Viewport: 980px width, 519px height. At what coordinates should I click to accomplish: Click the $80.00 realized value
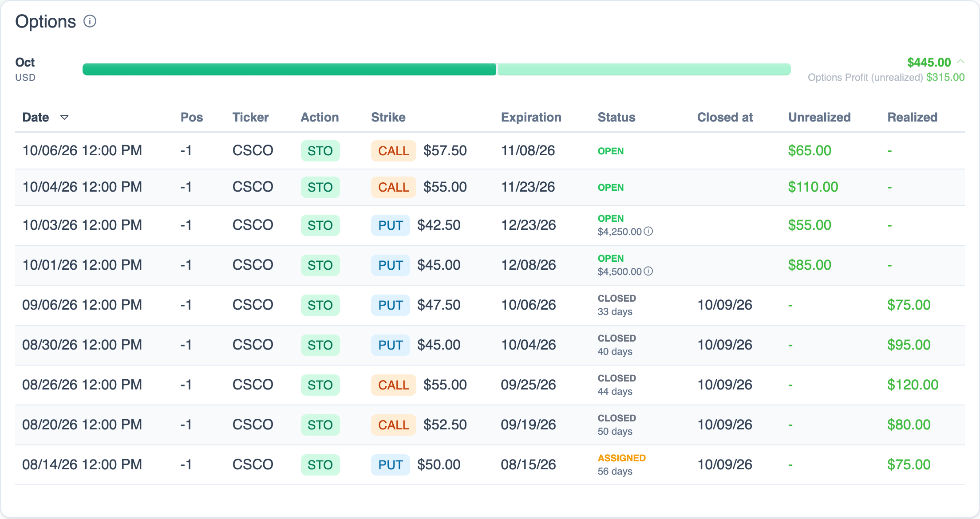click(x=909, y=425)
